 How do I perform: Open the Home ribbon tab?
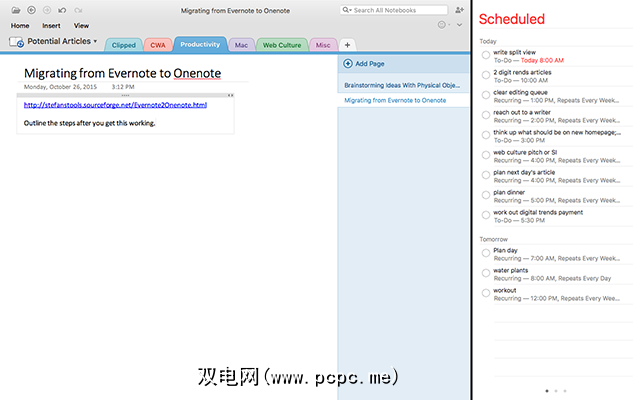(x=20, y=26)
